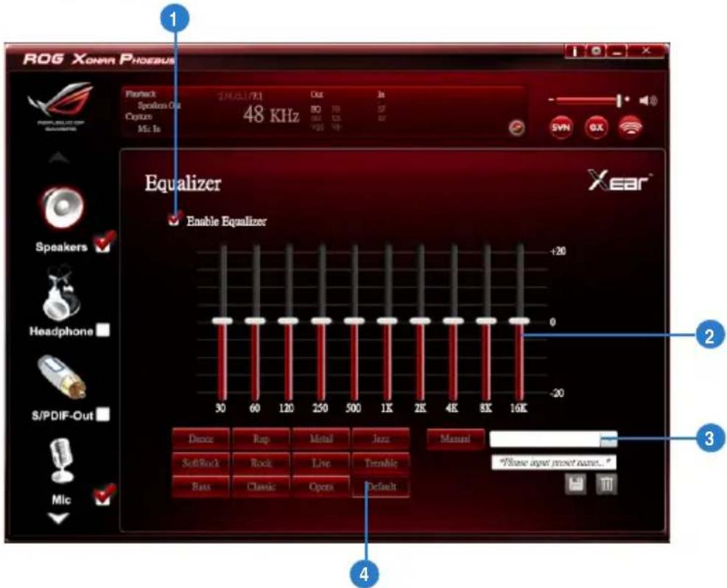The image size is (727, 588).
Task: Click the small round button in status panel
Action: pos(516,127)
